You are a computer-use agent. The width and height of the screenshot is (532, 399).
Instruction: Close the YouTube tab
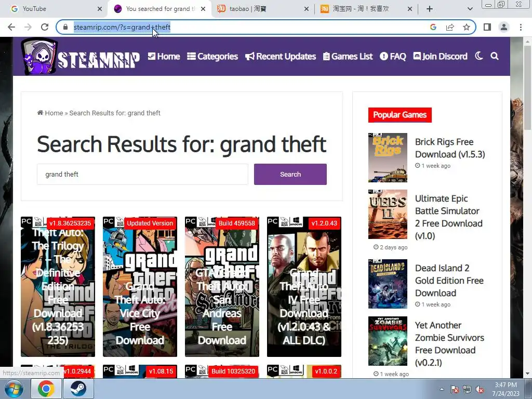click(x=99, y=9)
